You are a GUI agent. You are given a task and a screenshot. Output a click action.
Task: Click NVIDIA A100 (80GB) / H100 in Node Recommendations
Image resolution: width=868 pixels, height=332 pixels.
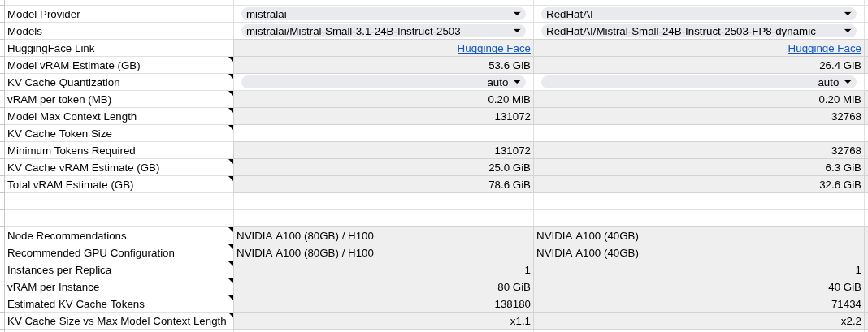384,235
